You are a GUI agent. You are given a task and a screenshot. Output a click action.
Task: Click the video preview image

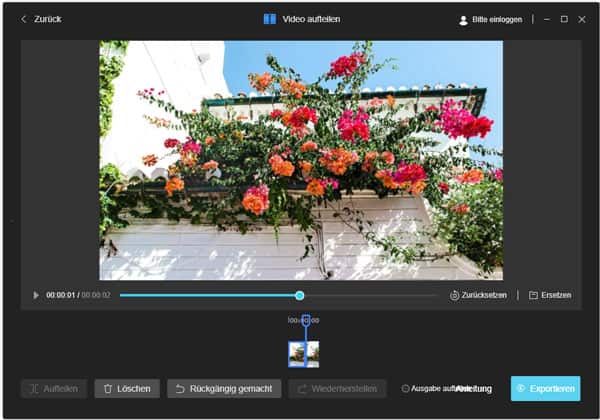300,160
